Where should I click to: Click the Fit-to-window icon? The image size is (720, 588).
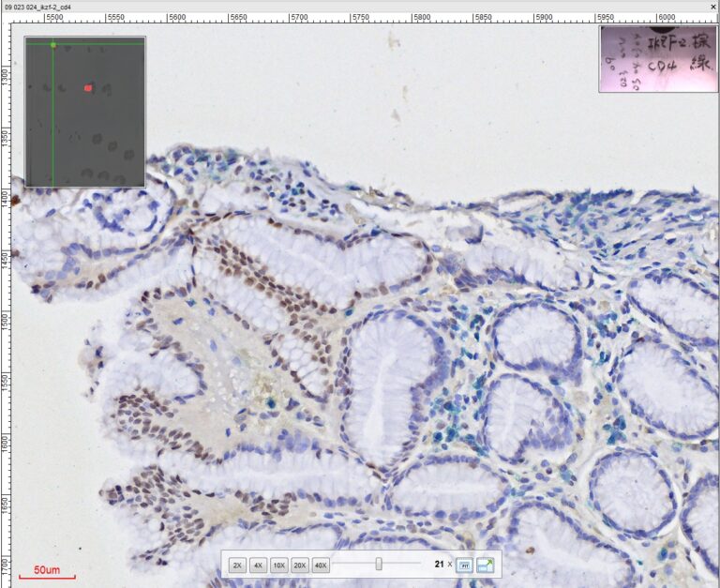465,565
